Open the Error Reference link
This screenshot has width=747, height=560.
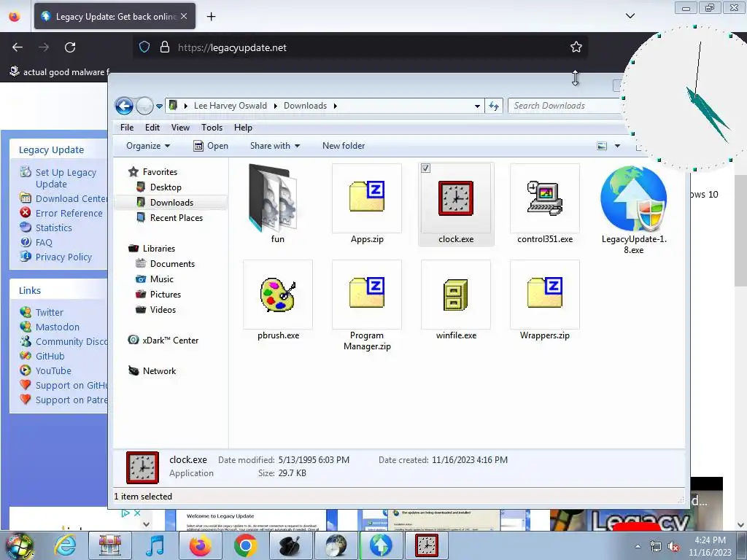point(69,214)
